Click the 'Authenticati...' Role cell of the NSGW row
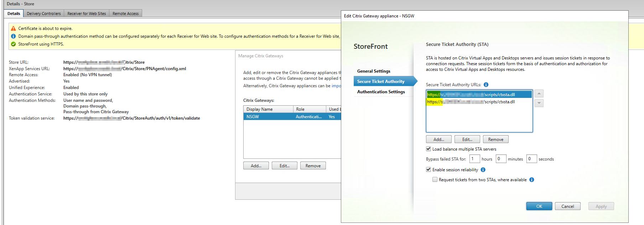The height and width of the screenshot is (225, 644). click(309, 117)
